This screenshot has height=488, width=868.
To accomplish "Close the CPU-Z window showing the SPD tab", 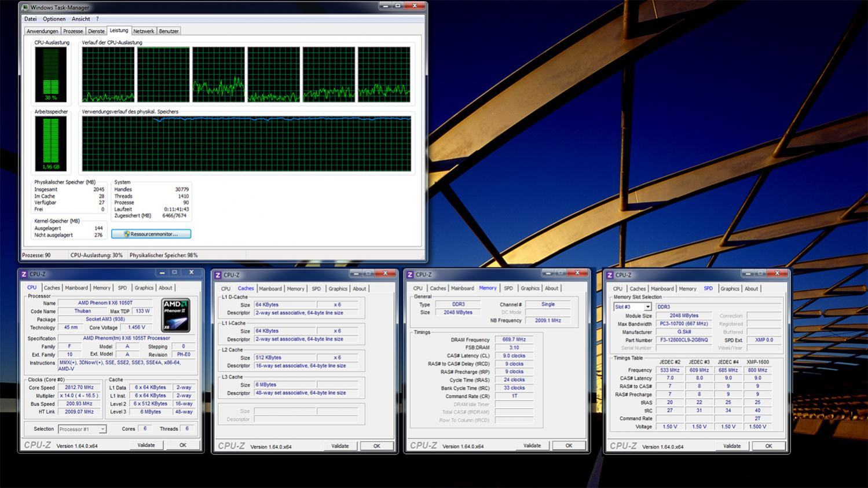I will [x=777, y=273].
